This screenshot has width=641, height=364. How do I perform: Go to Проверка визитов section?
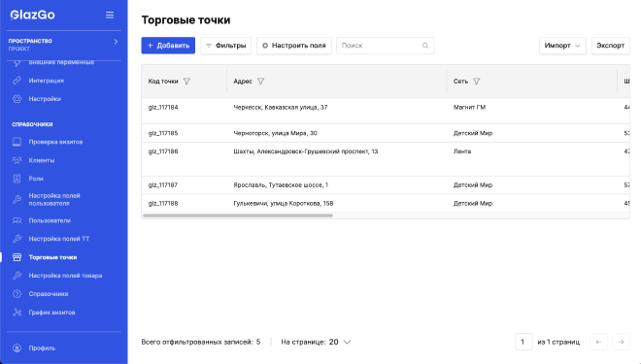point(55,142)
